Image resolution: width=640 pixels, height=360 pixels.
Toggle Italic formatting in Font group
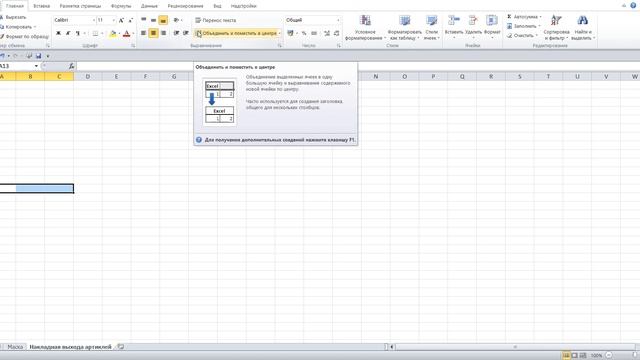(x=68, y=33)
